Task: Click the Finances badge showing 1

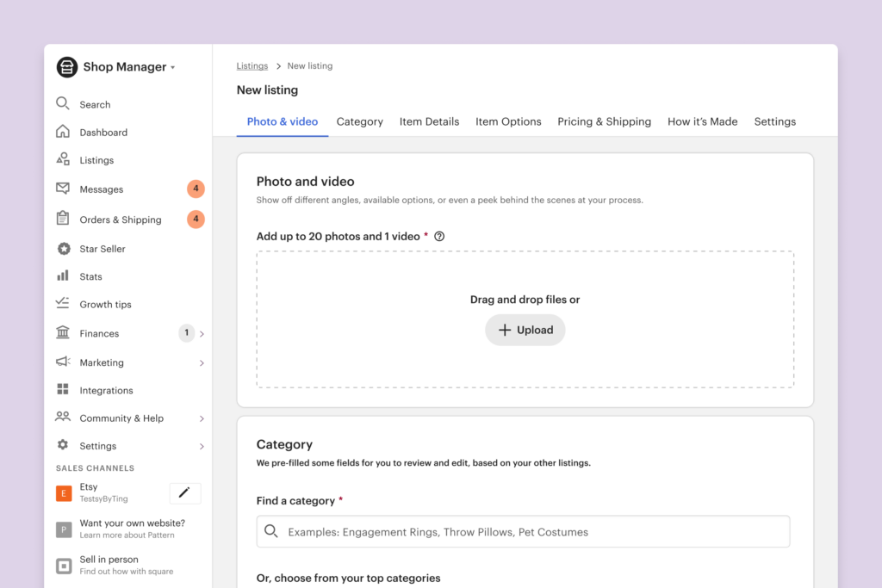Action: pos(186,333)
